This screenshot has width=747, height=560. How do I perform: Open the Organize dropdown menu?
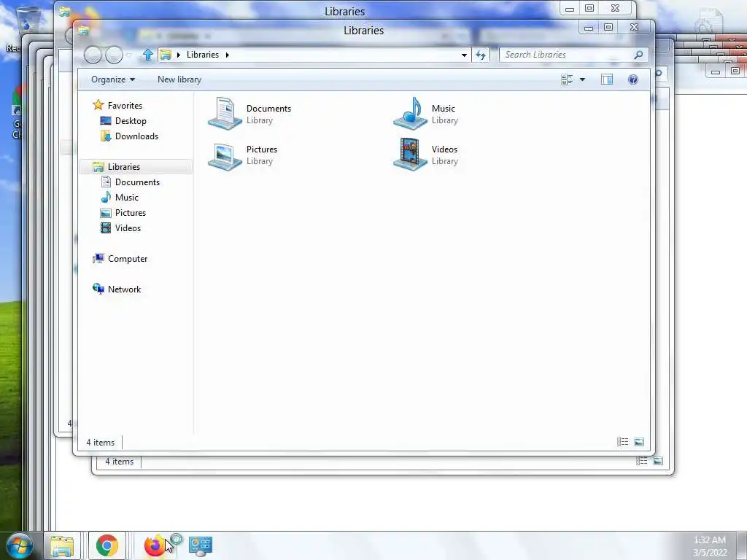113,79
